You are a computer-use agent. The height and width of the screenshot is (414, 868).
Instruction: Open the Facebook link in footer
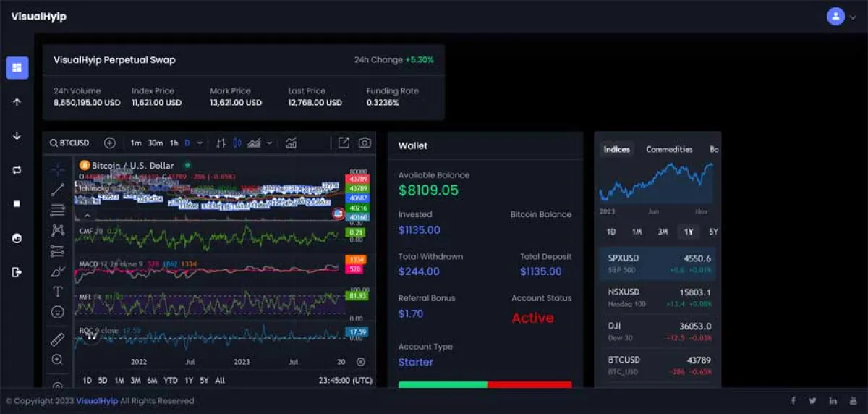tap(793, 400)
